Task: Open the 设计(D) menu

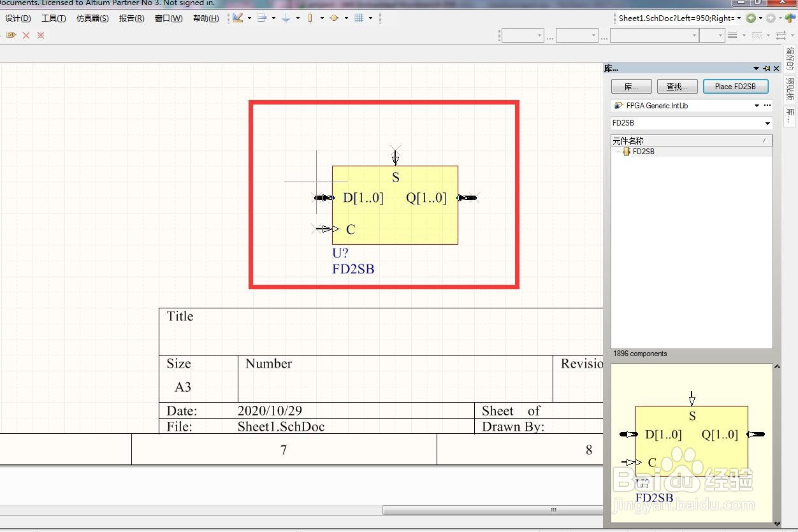Action: 18,18
